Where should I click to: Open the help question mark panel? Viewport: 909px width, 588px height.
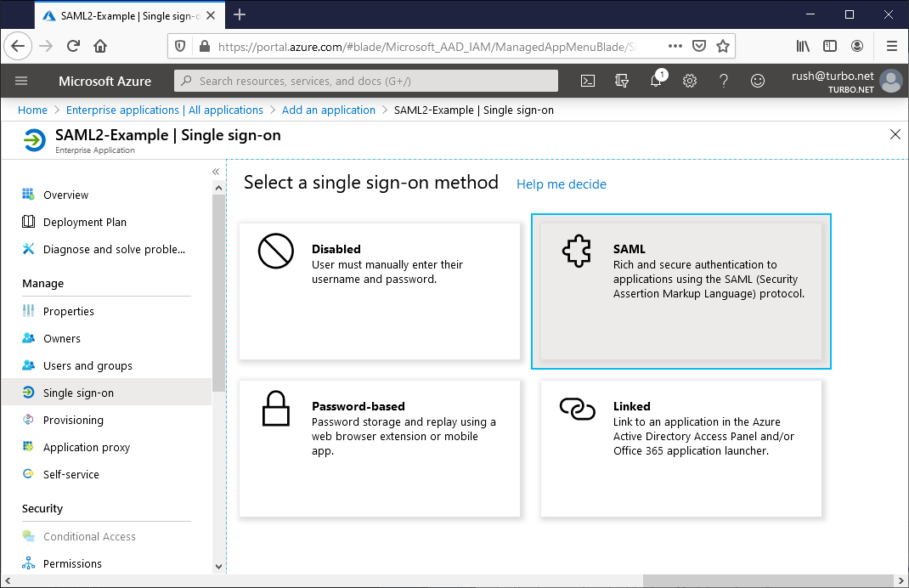[x=723, y=81]
